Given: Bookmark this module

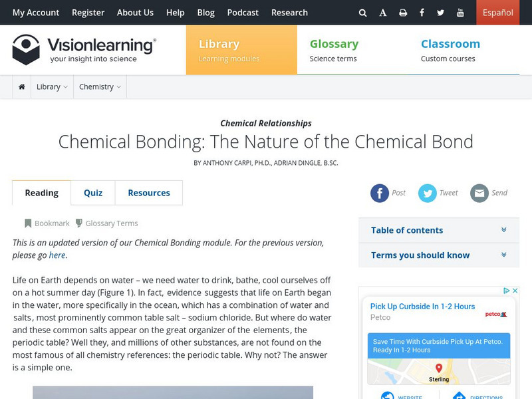Looking at the screenshot, I should 47,223.
